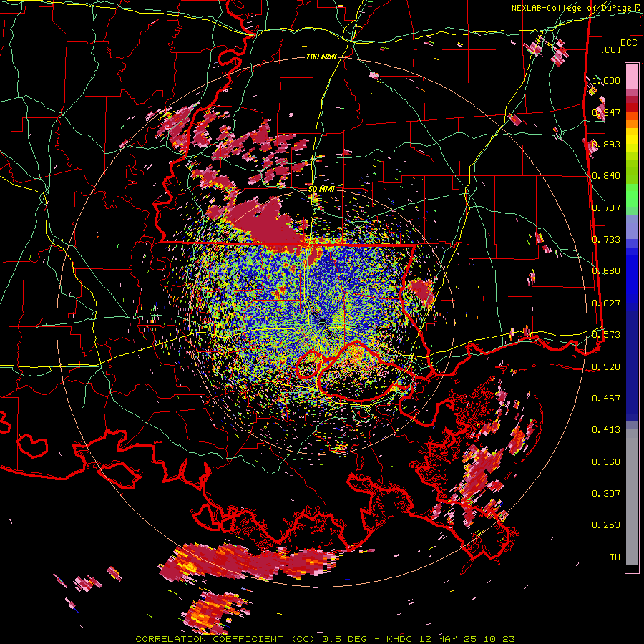This screenshot has height=644, width=644.
Task: Select the 0.520 legend value
Action: tap(606, 366)
